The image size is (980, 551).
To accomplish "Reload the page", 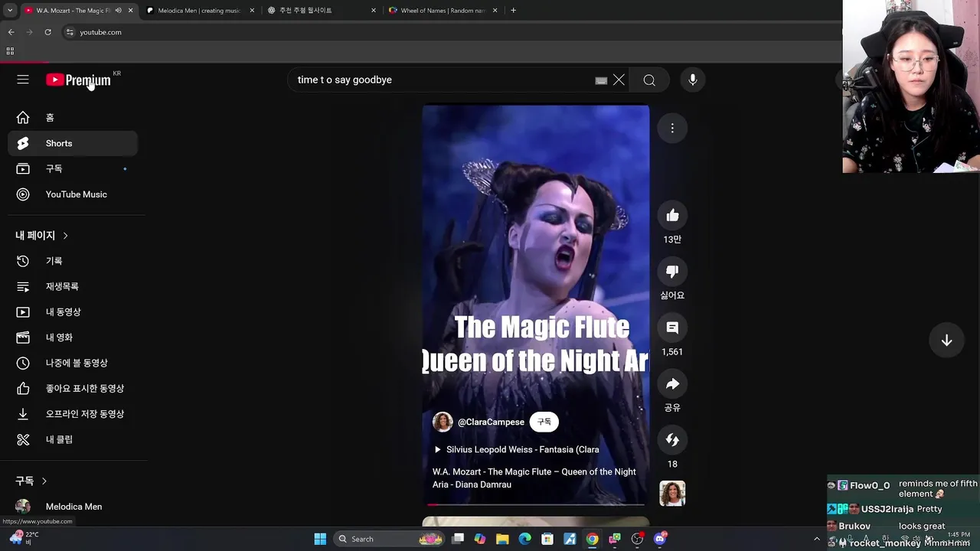I will tap(47, 32).
